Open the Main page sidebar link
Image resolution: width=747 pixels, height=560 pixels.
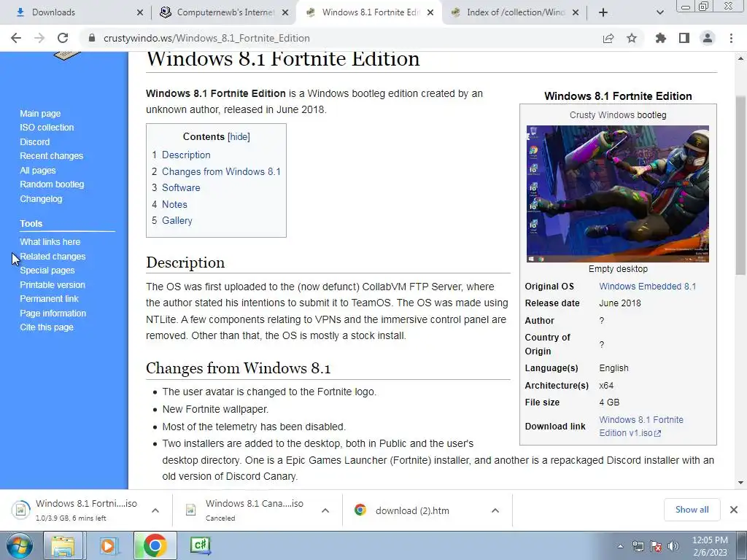[x=40, y=113]
